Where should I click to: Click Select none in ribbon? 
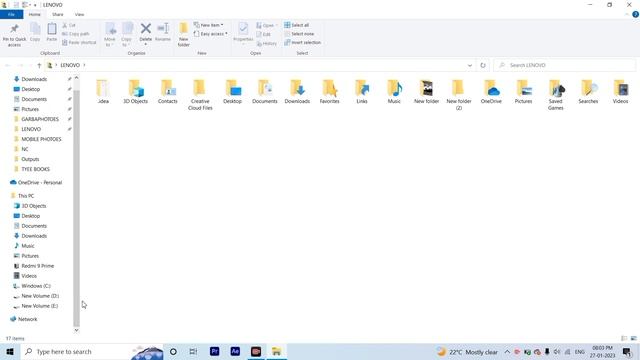click(x=299, y=34)
